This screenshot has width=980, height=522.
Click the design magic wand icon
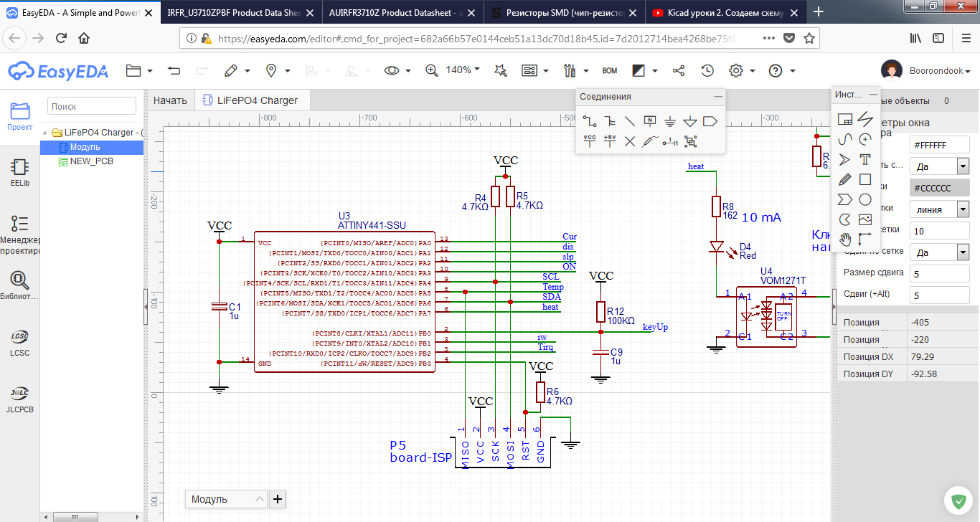click(501, 70)
